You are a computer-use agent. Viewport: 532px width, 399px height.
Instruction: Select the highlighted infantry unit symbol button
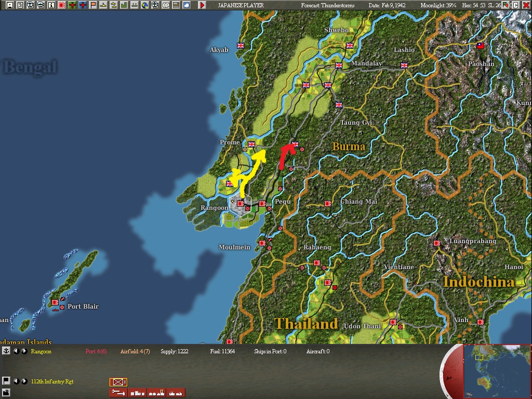[118, 382]
